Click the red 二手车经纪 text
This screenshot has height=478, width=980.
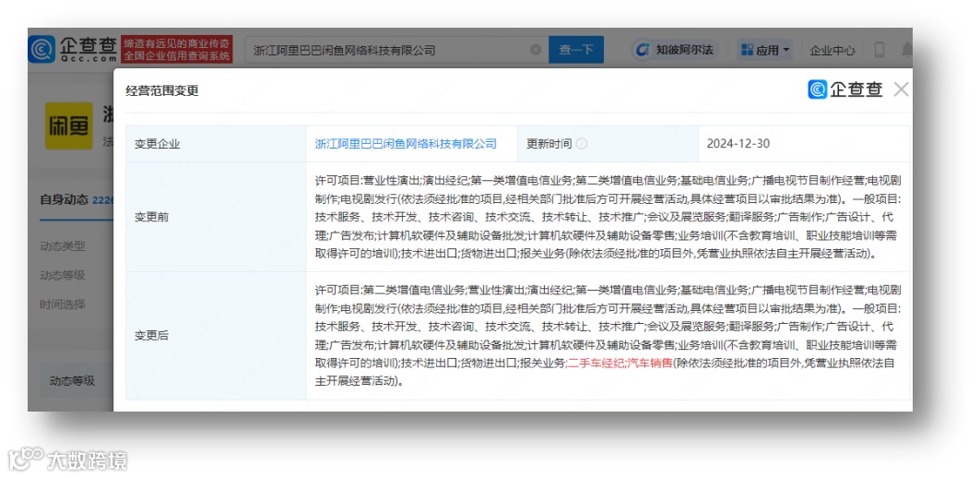tap(595, 363)
